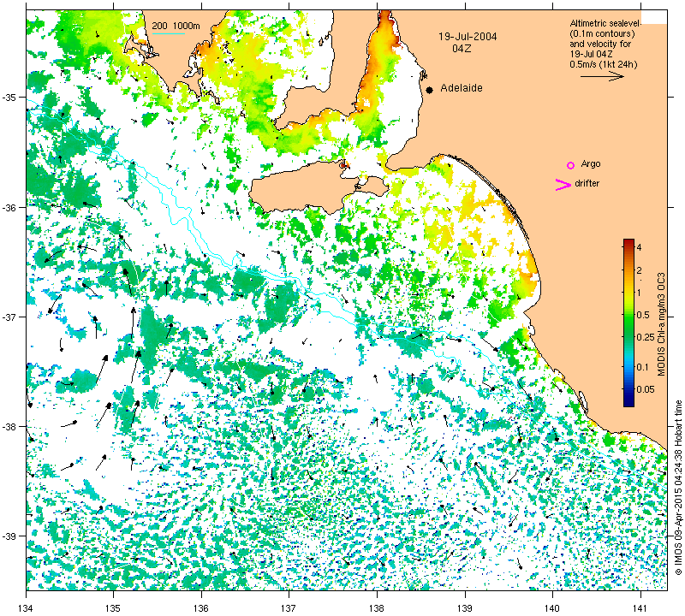
Task: Click the colorbar value '0.1'
Action: pos(643,367)
